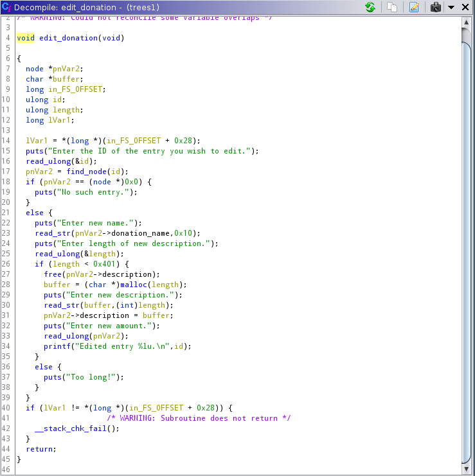The width and height of the screenshot is (475, 476).
Task: Click the highlighted 'void' keyword
Action: (26, 38)
